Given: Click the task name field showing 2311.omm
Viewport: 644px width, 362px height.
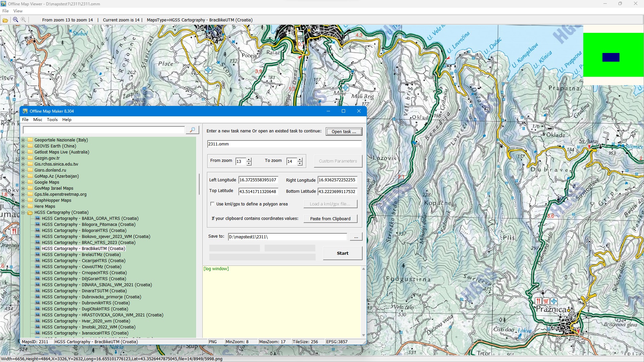Looking at the screenshot, I should coord(284,144).
